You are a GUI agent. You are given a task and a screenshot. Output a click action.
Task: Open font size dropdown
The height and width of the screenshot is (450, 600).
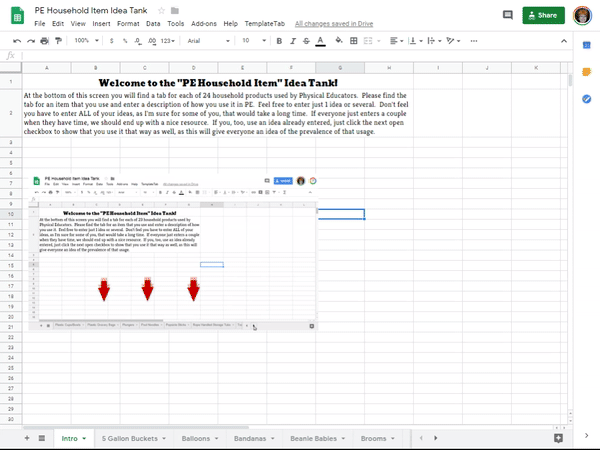click(x=254, y=41)
